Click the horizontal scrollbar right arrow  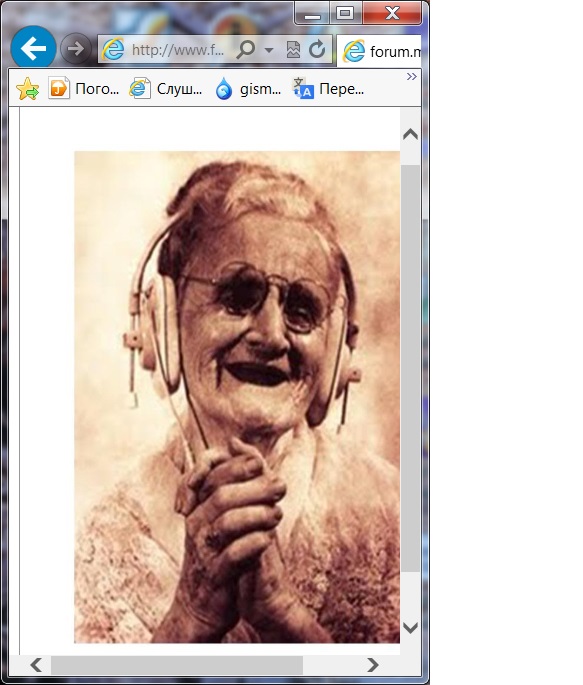coord(373,665)
